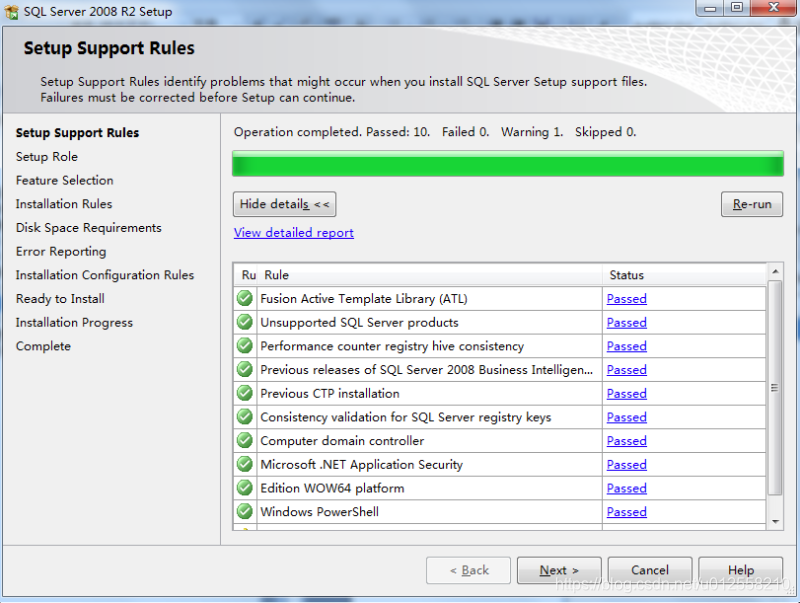Open Passed link for Edition WOW64 platform
This screenshot has height=603, width=800.
627,488
